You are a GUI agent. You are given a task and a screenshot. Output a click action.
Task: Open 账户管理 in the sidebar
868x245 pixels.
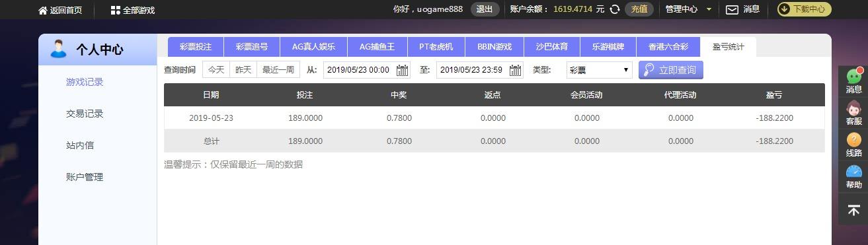click(x=85, y=177)
